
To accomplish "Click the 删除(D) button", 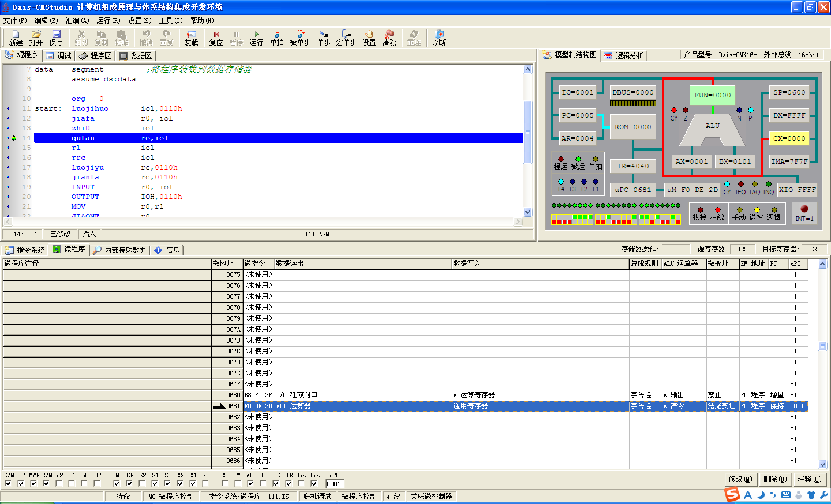I will (x=774, y=479).
